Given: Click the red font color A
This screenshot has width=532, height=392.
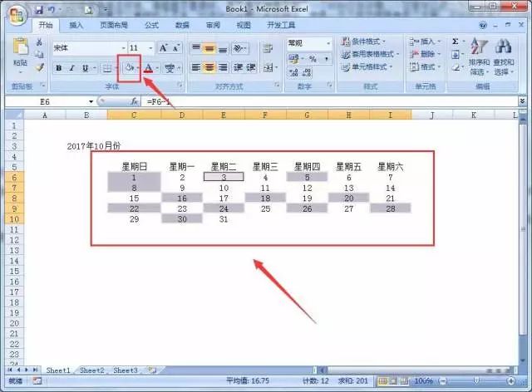Looking at the screenshot, I should tap(148, 68).
